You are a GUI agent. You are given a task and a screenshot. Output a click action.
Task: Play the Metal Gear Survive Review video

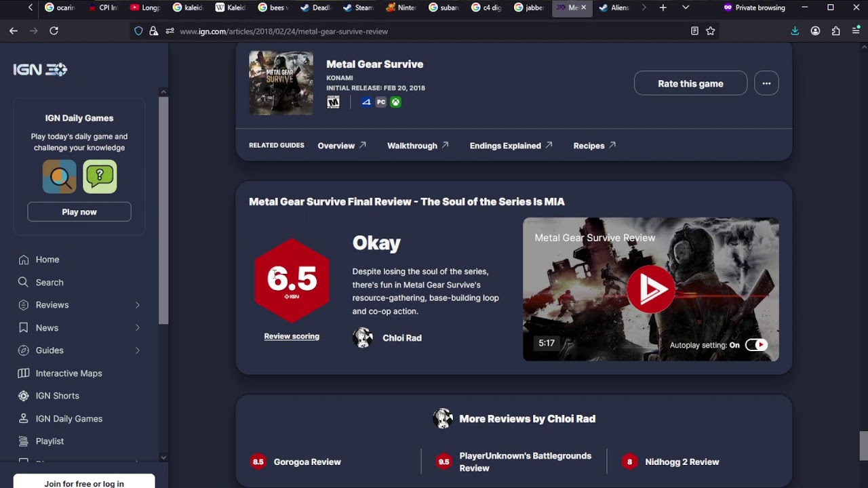pyautogui.click(x=650, y=289)
